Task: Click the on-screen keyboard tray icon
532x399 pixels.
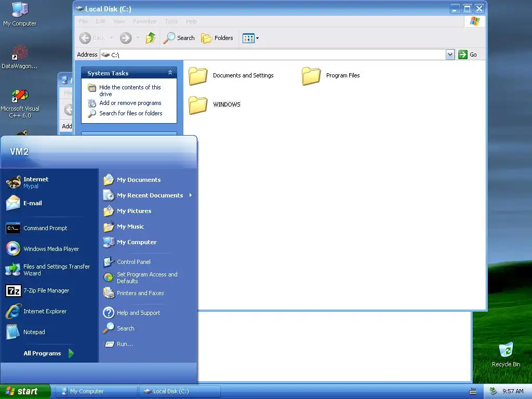Action: tap(472, 392)
